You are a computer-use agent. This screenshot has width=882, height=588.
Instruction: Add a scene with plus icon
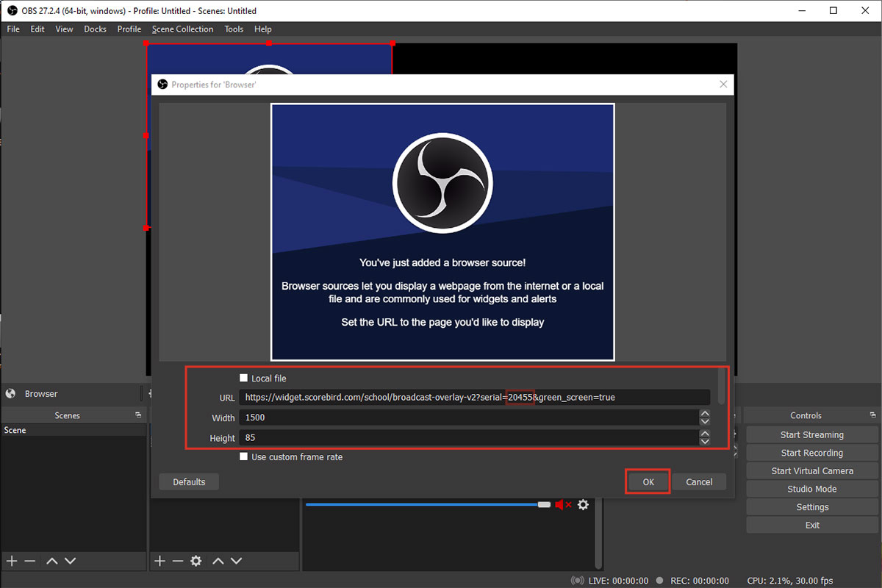(12, 561)
